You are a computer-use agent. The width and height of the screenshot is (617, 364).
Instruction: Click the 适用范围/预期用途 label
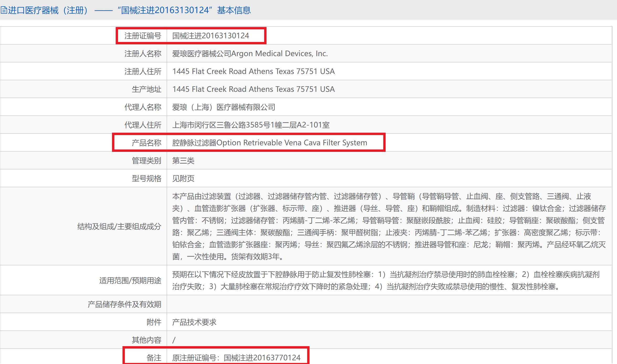[130, 280]
